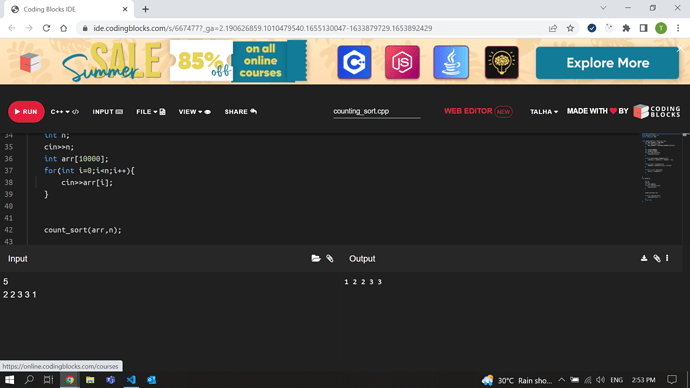Click the SHARE button
Viewport: 690px width, 388px height.
tap(241, 112)
